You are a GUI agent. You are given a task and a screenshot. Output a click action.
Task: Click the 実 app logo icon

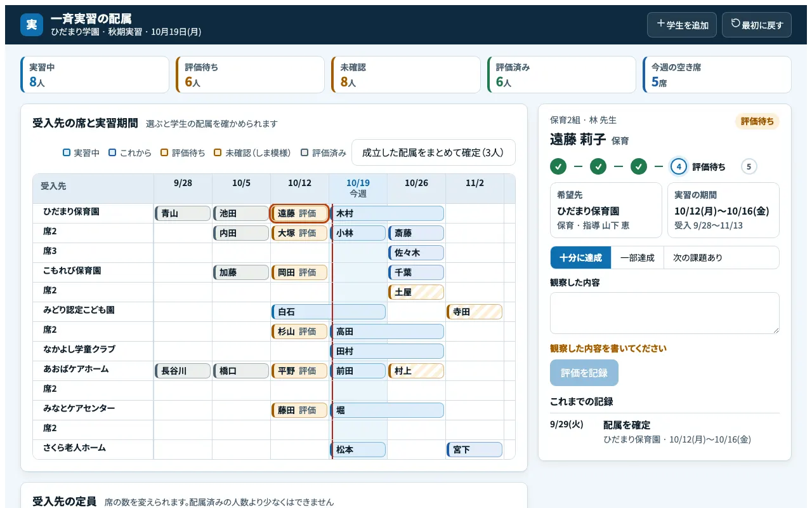[32, 25]
